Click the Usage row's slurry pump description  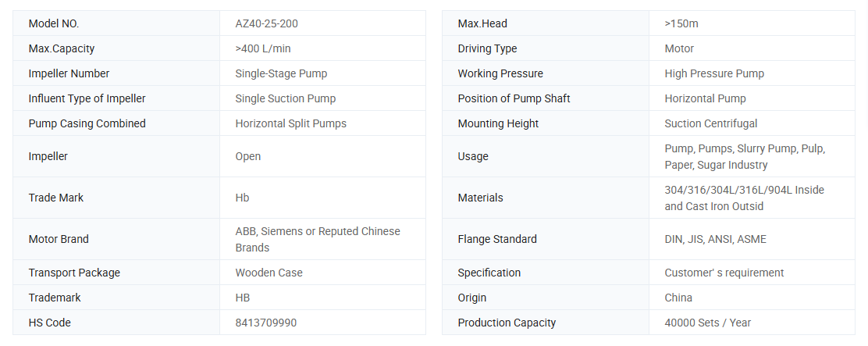(744, 156)
